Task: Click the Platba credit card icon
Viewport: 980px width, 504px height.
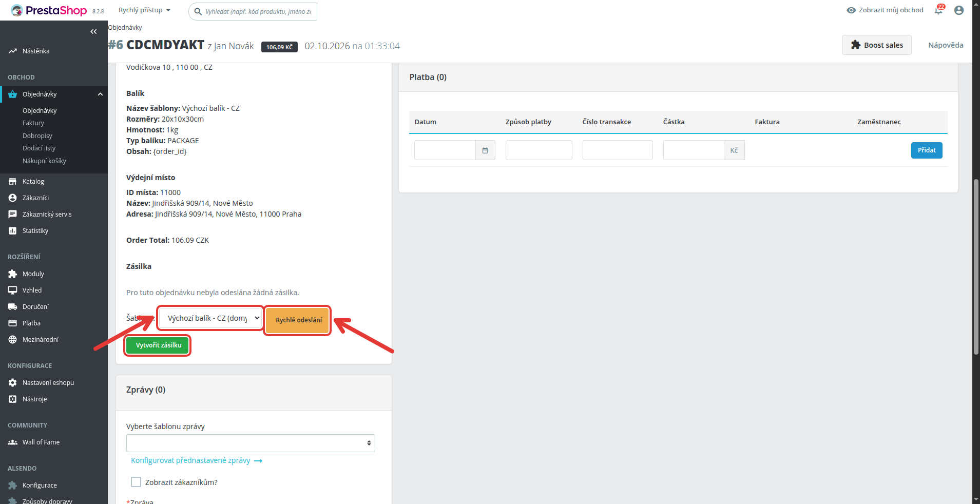Action: 12,323
